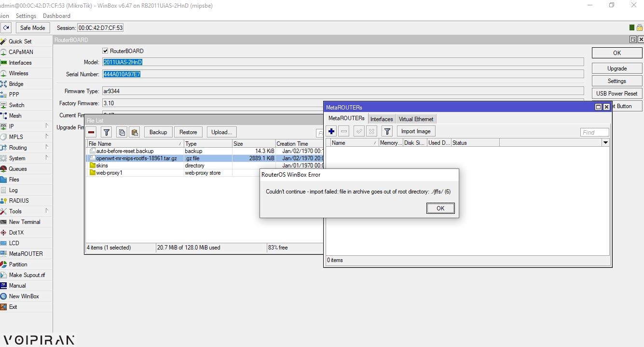
Task: Toggle the Safe Mode button
Action: pos(32,28)
